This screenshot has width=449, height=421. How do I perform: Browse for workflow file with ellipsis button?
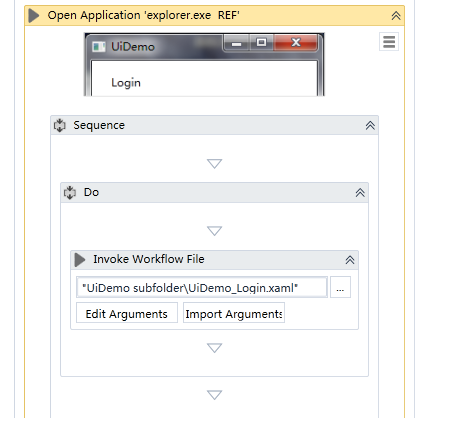click(340, 287)
